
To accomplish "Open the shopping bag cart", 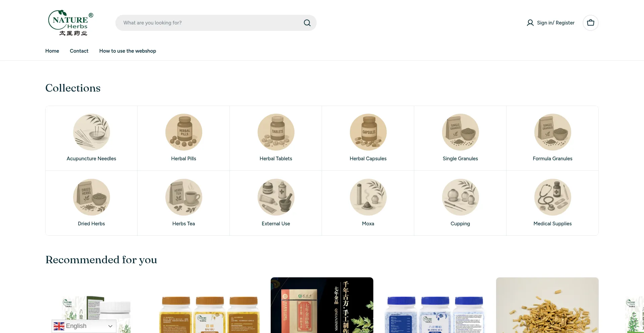I will point(590,23).
